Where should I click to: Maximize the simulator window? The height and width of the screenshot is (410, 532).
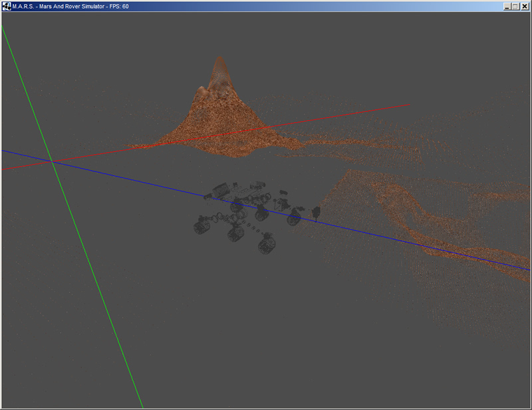click(x=515, y=6)
